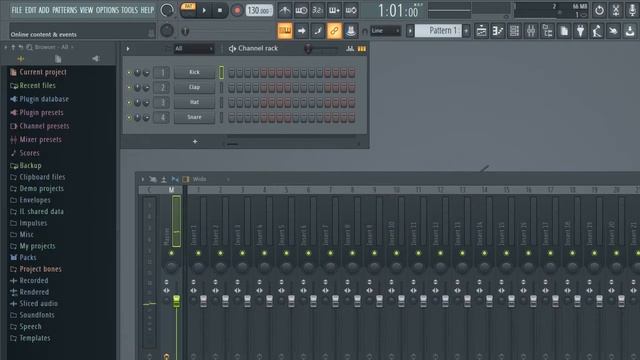Click the red record button
The width and height of the screenshot is (640, 360).
236,11
